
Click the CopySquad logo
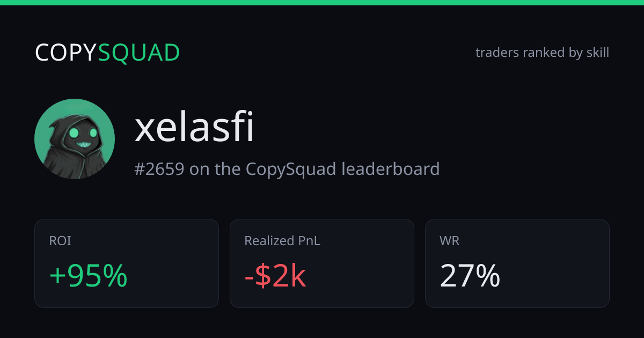coord(107,53)
